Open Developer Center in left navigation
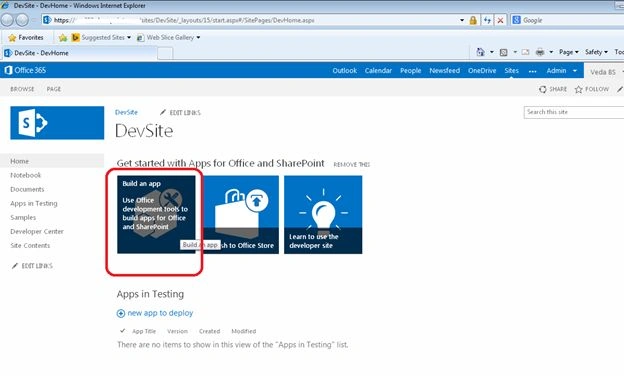This screenshot has height=376, width=624. (x=37, y=232)
